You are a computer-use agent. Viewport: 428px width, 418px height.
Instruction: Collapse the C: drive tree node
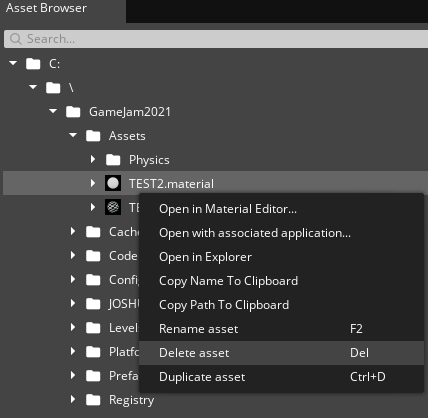(x=13, y=63)
